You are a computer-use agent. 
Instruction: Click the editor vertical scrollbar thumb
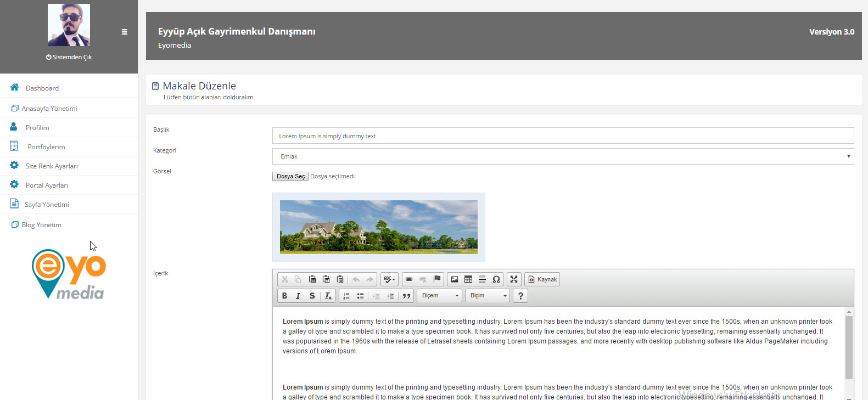849,347
